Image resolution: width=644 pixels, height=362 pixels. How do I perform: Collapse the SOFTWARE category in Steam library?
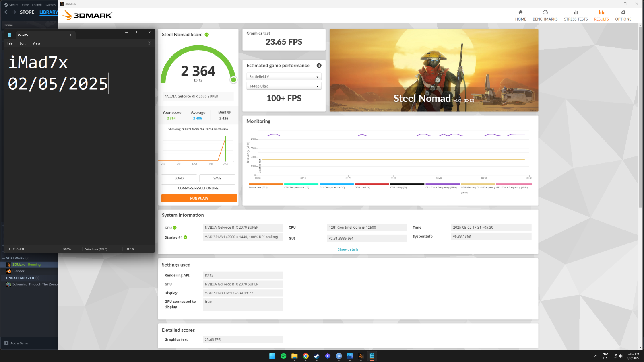coord(4,258)
